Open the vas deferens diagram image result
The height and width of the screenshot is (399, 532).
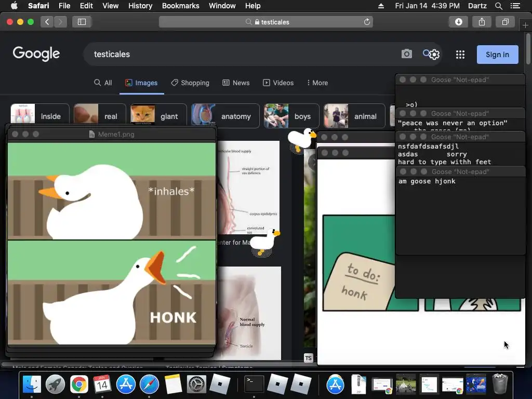[x=248, y=187]
